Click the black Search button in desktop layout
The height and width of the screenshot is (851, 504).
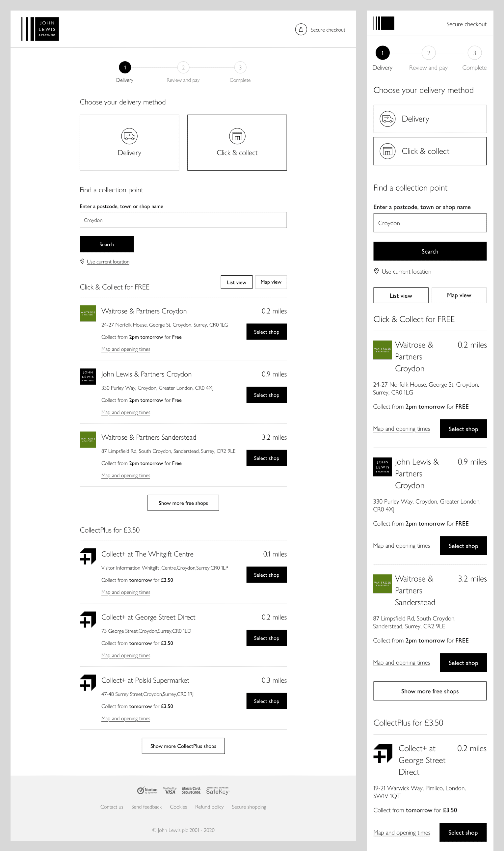[107, 244]
